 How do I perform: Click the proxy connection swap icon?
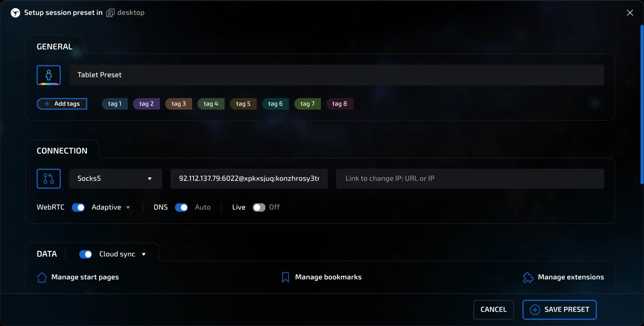[x=48, y=178]
